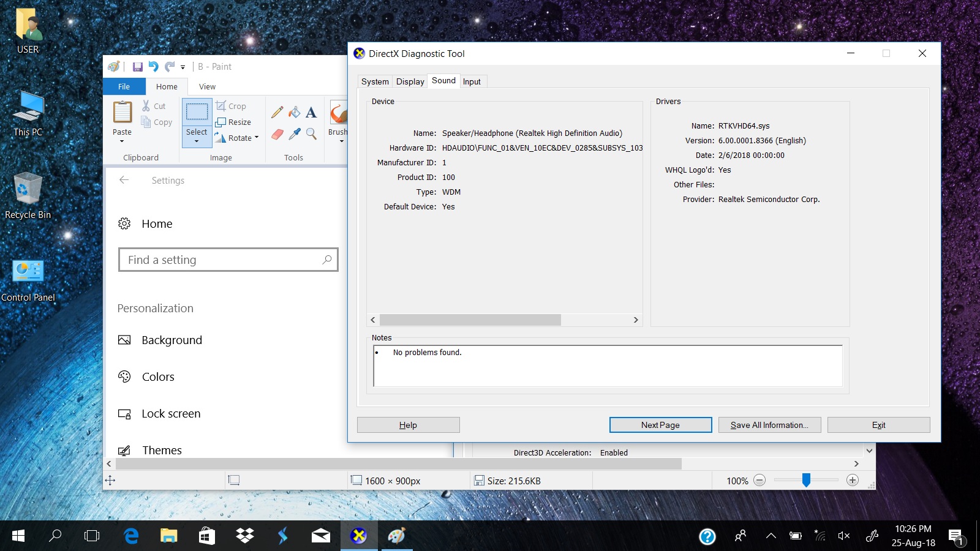
Task: Click the muted volume icon in system tray
Action: click(x=844, y=536)
